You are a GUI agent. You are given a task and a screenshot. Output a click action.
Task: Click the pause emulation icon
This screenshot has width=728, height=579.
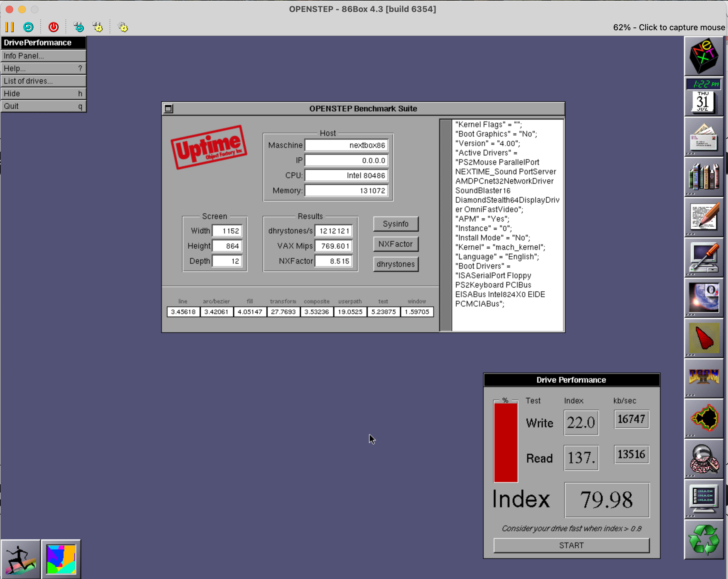coord(9,27)
